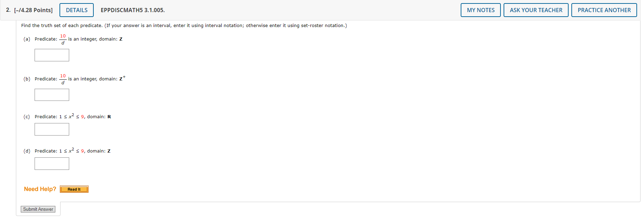Click the domain Z label in part (d)
Viewport: 644px width, 217px height.
109,151
